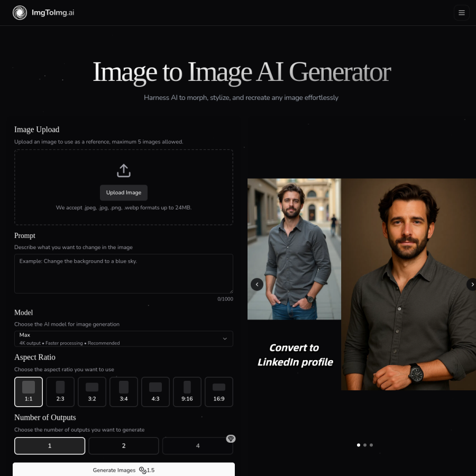Select the 9:16 aspect ratio

pyautogui.click(x=187, y=391)
